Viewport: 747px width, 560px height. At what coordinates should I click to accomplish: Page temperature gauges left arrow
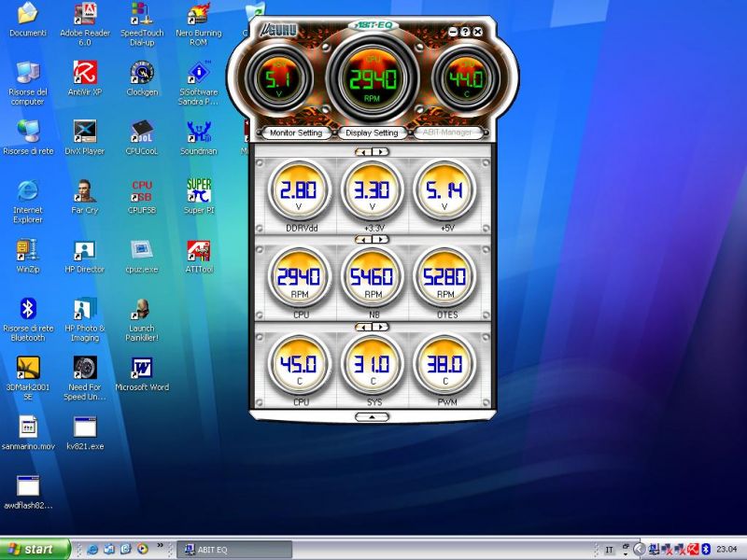coord(364,328)
